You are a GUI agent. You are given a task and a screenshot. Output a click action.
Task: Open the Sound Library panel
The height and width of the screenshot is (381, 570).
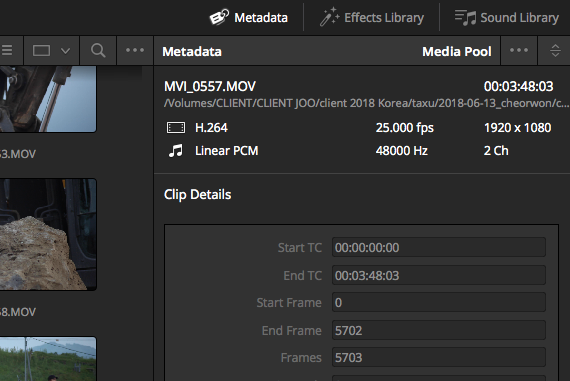506,17
